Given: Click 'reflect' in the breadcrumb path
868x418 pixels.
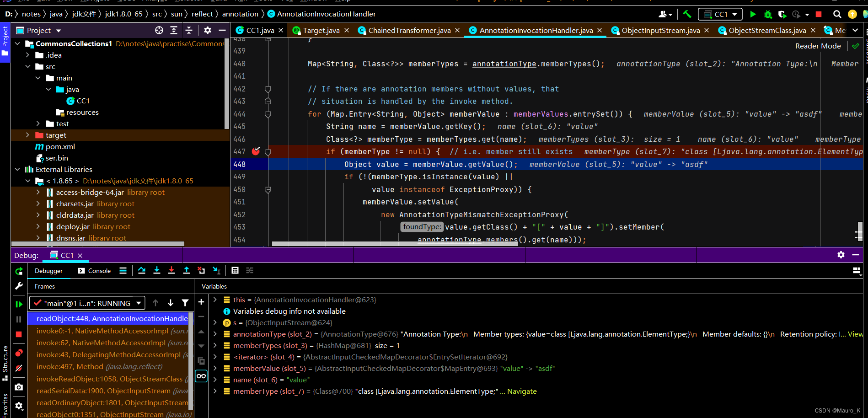Looking at the screenshot, I should click(x=202, y=14).
